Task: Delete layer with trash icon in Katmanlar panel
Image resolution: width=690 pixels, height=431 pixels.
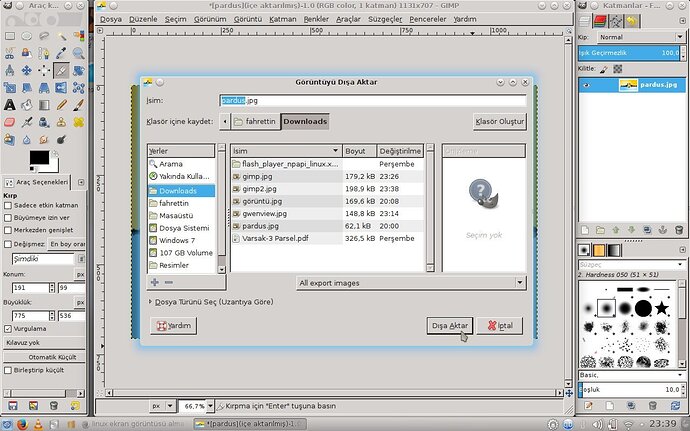Action: click(x=679, y=230)
